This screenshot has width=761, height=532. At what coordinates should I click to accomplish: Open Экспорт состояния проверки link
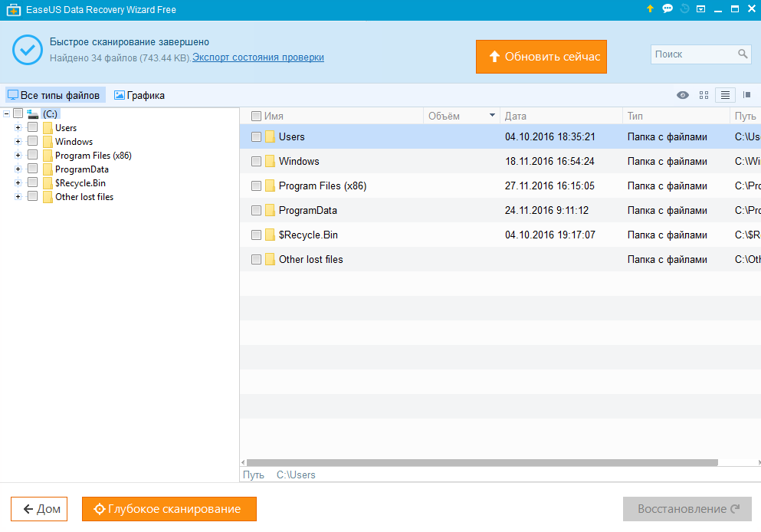tap(258, 57)
